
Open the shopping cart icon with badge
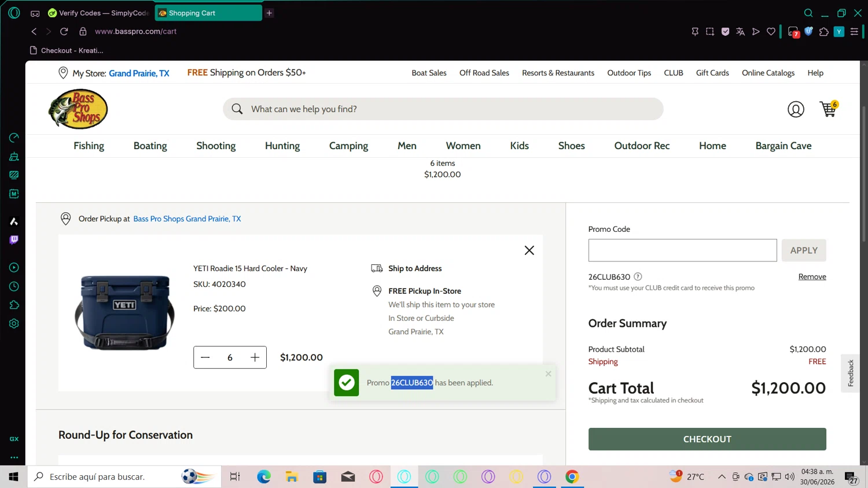click(829, 109)
